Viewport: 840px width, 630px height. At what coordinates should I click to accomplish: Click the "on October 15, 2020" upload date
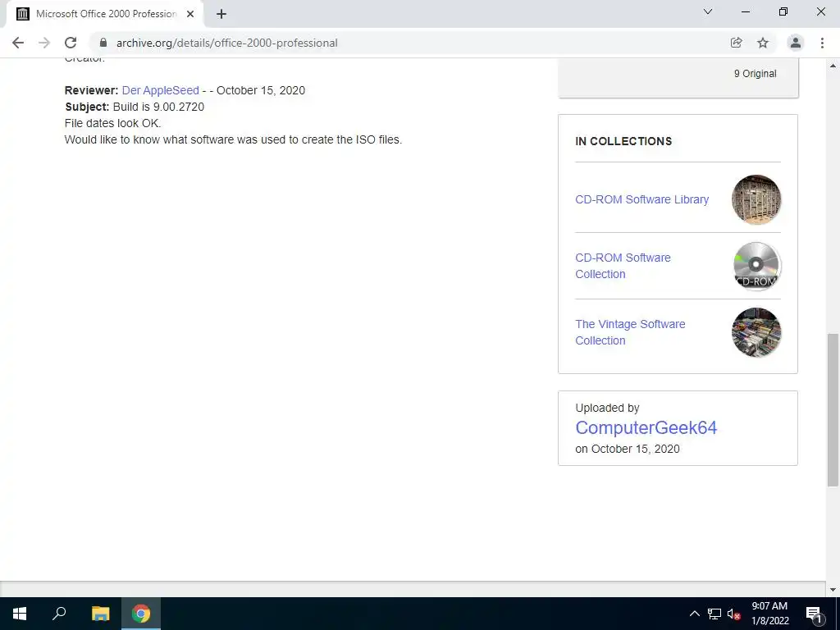[x=628, y=449]
